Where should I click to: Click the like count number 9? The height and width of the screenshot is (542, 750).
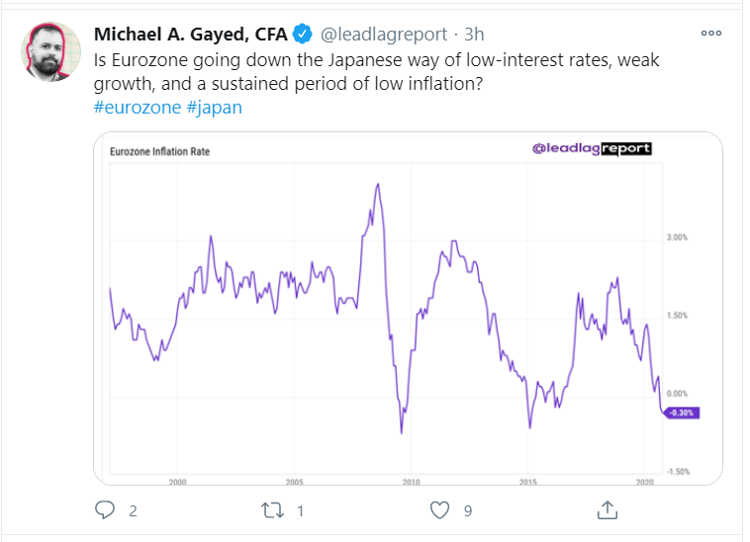coord(467,512)
